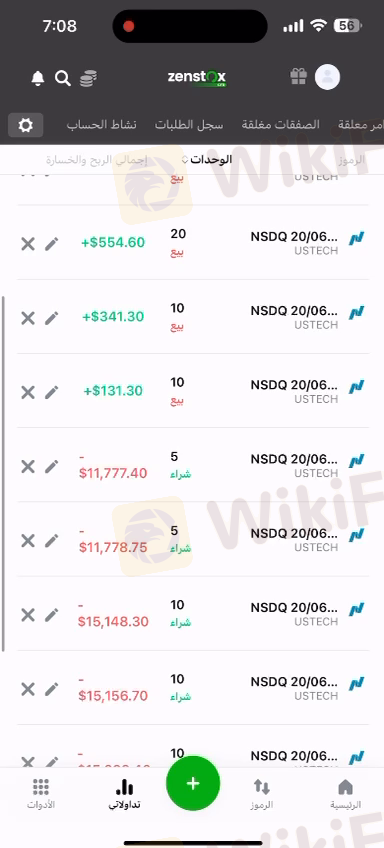Open the gear settings button
Screen dimensions: 384x848
(x=25, y=125)
